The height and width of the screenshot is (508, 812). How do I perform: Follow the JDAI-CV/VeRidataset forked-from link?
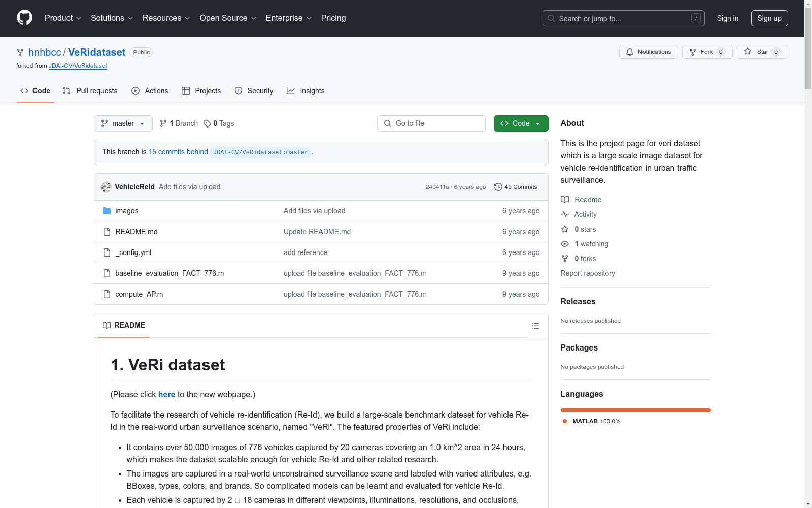(x=78, y=66)
